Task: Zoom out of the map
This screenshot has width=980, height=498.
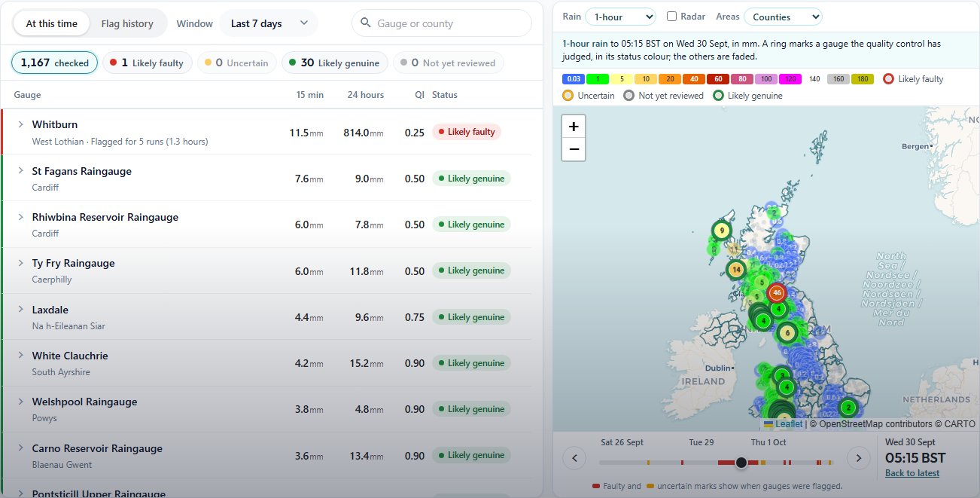Action: click(x=574, y=149)
